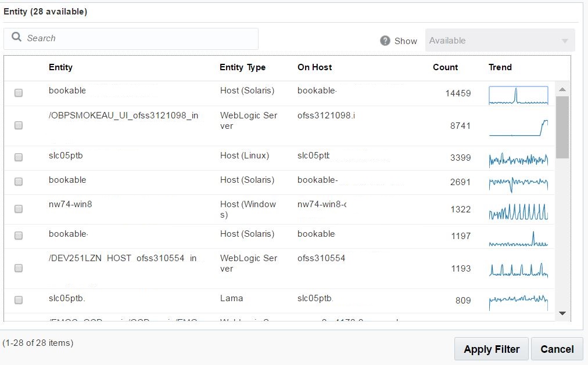Check the slc05ptb Host (Linux) row checkbox

pos(19,157)
